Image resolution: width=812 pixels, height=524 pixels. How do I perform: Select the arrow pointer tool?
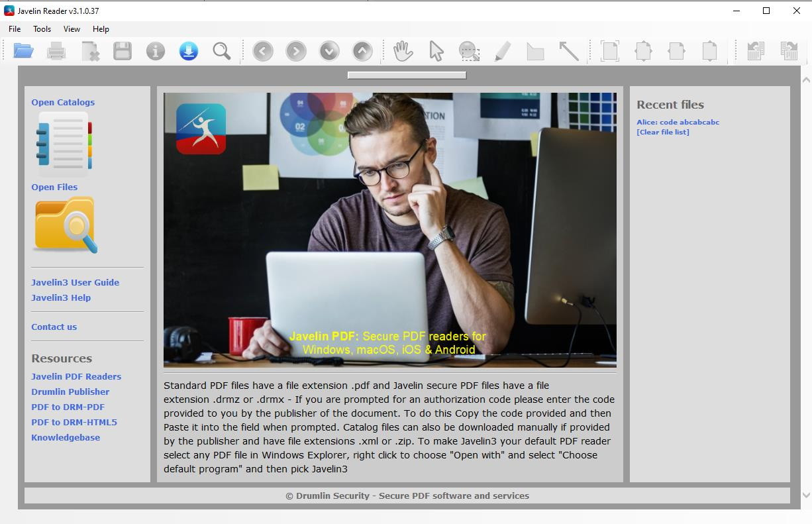click(436, 51)
